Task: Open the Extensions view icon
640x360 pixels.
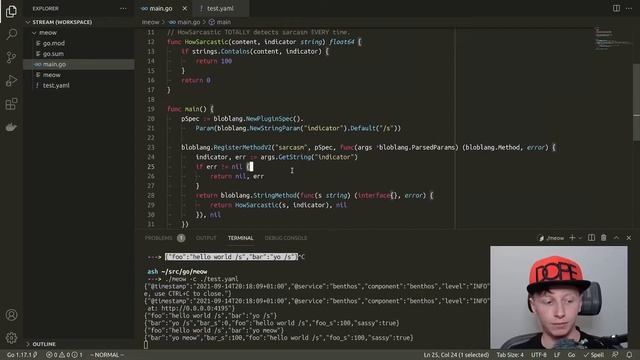Action: click(x=11, y=104)
